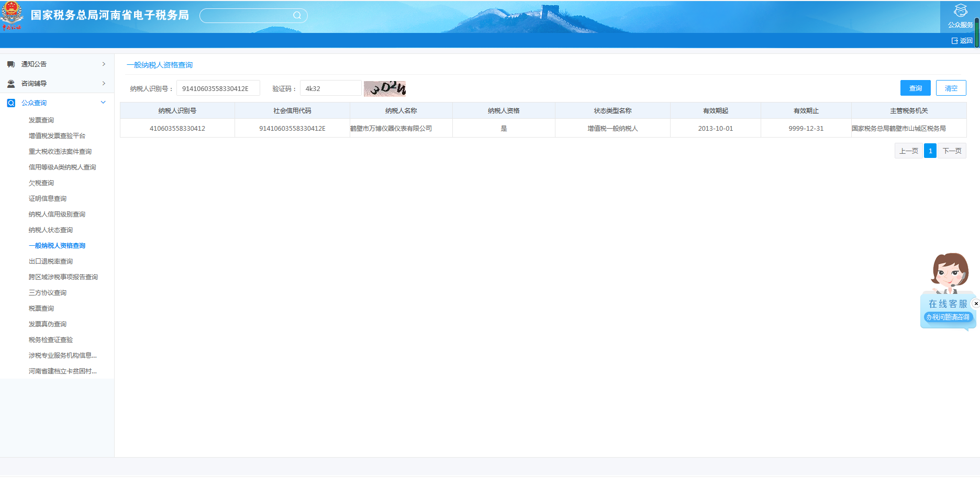Screen dimensions: 980x478
Task: Click the 通知公告 speech bubble icon
Action: tap(10, 64)
